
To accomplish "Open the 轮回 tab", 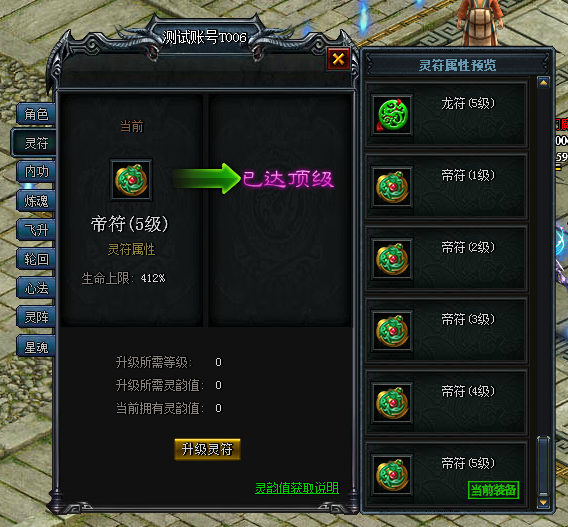I will point(36,259).
